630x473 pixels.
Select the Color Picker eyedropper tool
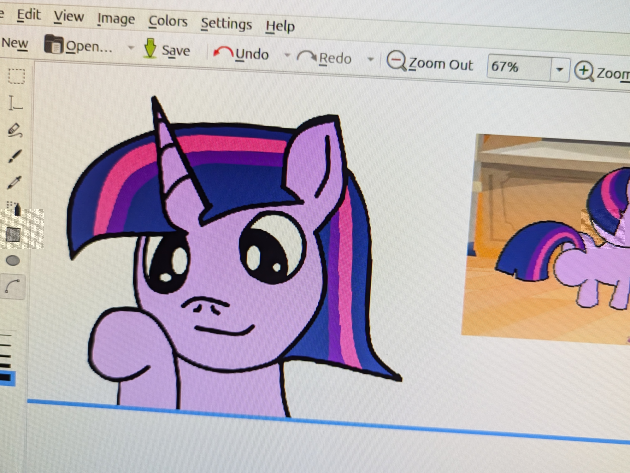point(14,182)
